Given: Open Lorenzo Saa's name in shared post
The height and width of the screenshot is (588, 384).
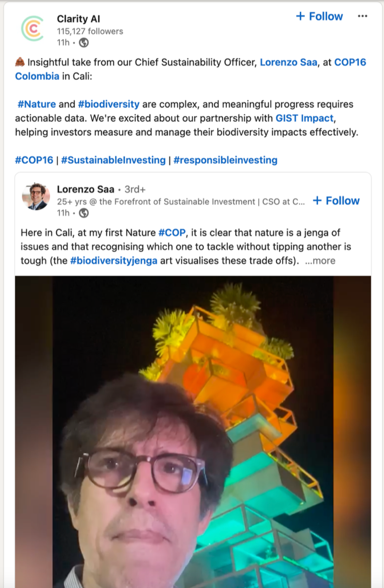Looking at the screenshot, I should coord(85,189).
